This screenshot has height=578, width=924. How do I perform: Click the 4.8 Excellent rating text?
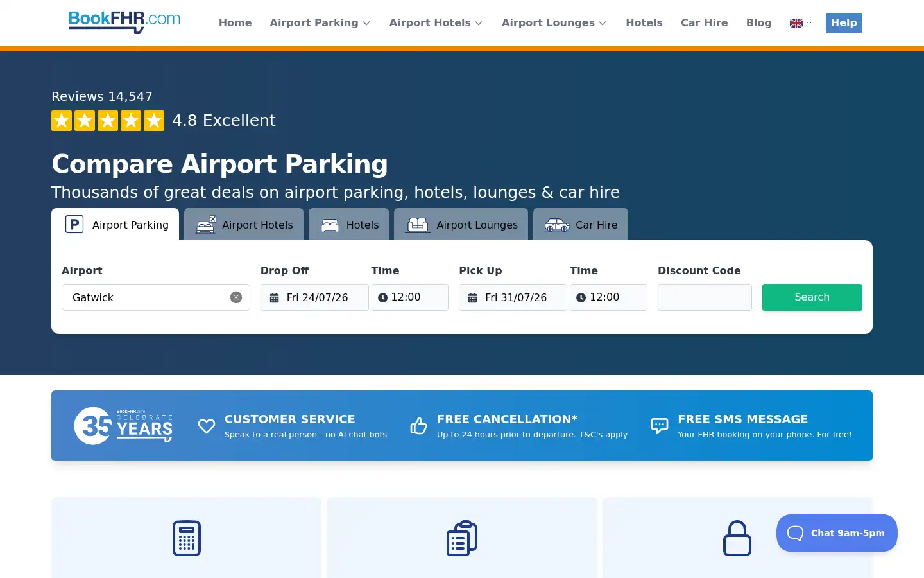224,121
